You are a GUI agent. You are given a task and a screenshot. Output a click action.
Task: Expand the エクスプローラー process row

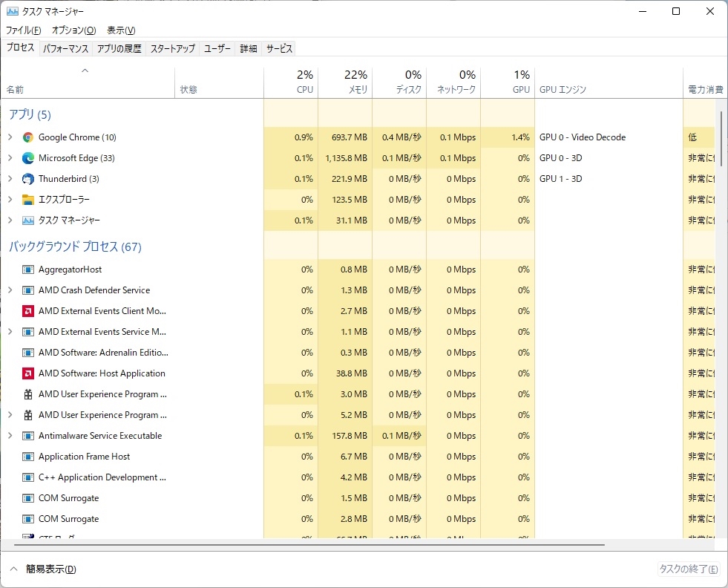coord(10,200)
